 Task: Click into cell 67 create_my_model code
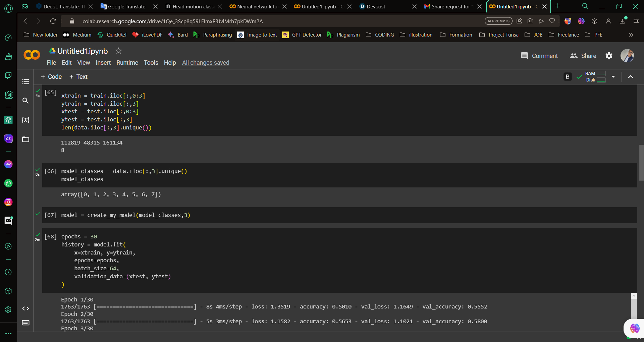pos(126,215)
